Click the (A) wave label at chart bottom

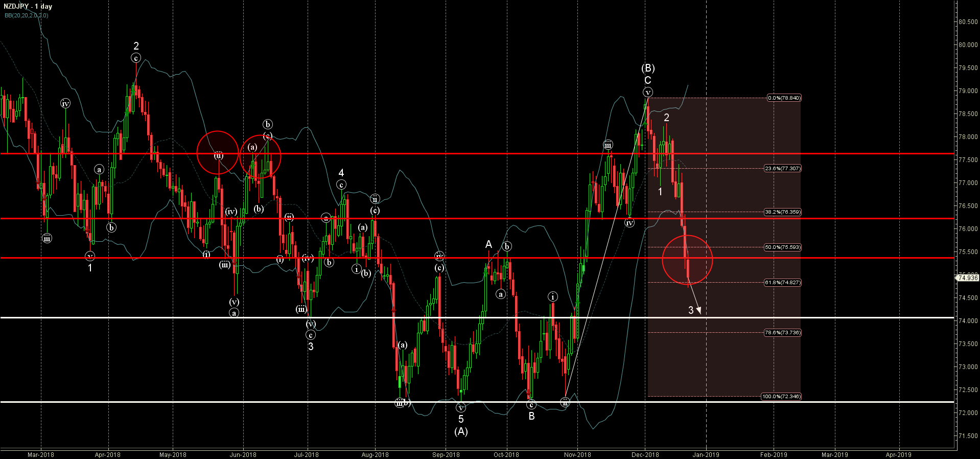click(x=461, y=431)
